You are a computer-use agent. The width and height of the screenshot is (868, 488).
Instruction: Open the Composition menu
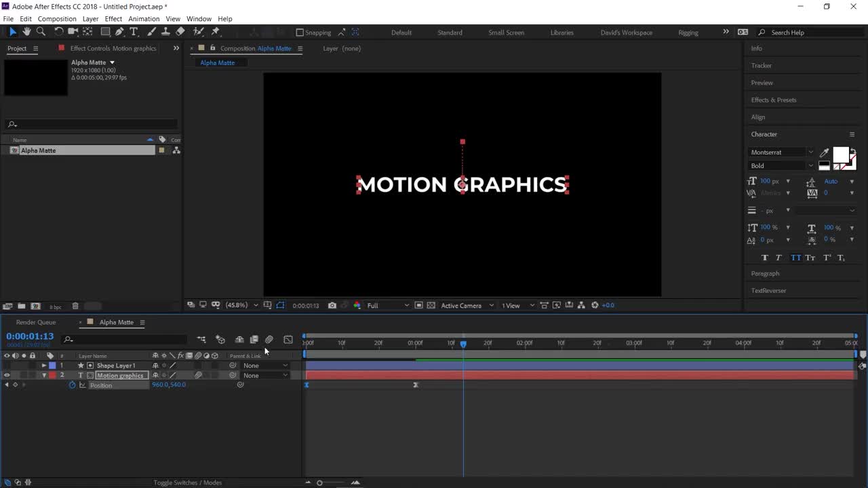(57, 18)
